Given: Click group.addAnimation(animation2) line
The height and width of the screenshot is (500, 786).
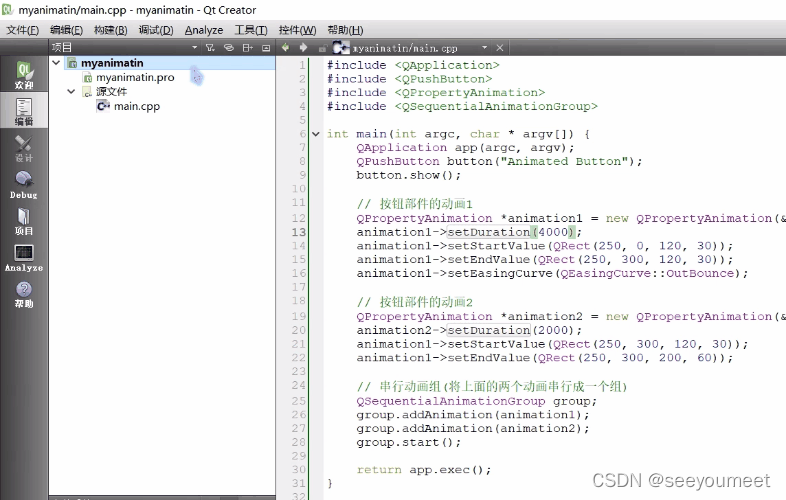Looking at the screenshot, I should (x=473, y=429).
